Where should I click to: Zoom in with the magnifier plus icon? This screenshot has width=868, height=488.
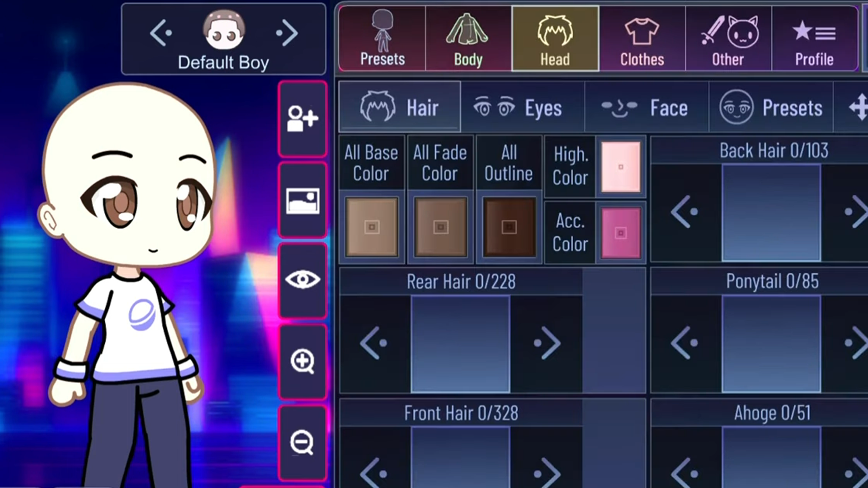(302, 361)
